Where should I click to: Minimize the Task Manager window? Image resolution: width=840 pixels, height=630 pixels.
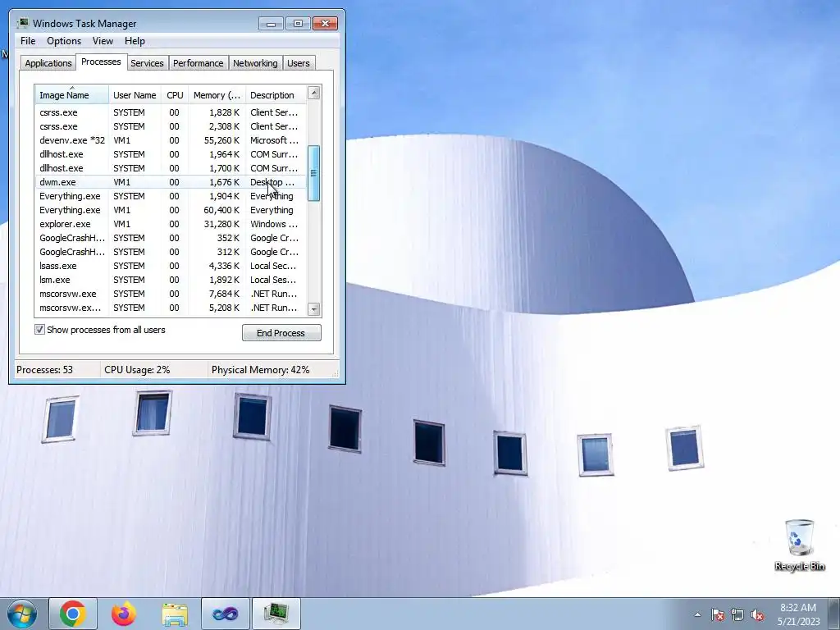click(271, 24)
